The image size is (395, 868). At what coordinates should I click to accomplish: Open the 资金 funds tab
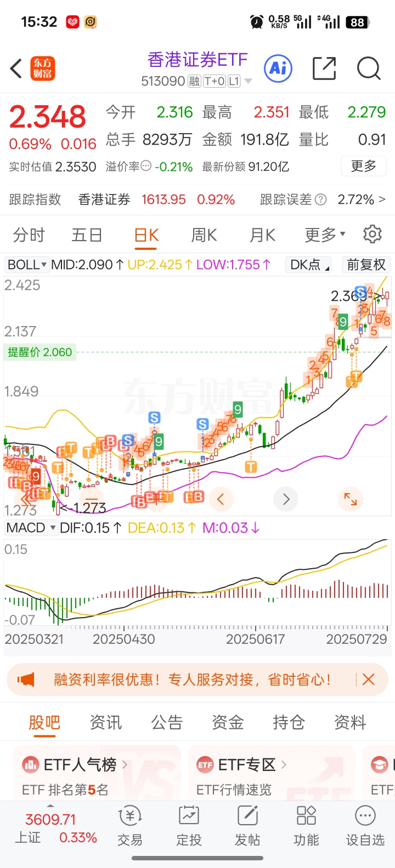(228, 723)
